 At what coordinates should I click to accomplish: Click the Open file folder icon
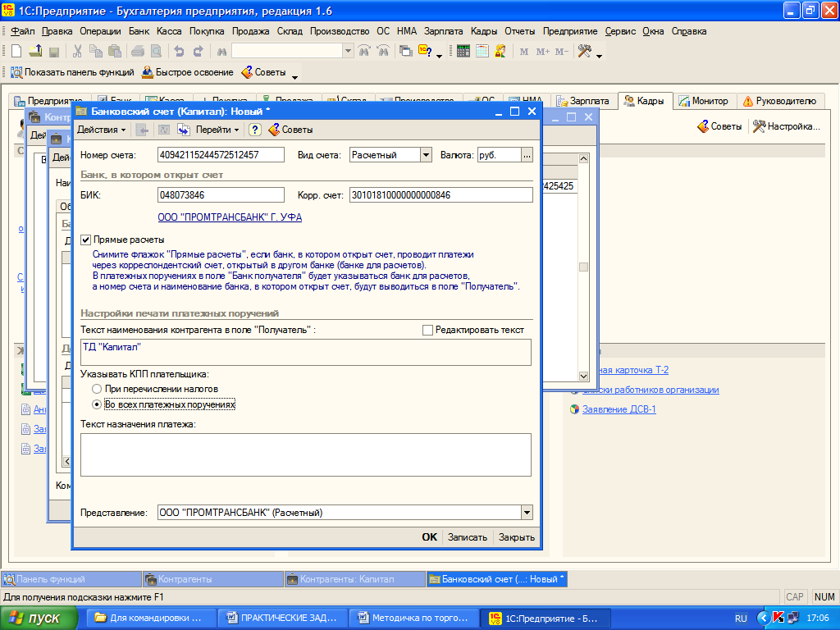click(35, 52)
